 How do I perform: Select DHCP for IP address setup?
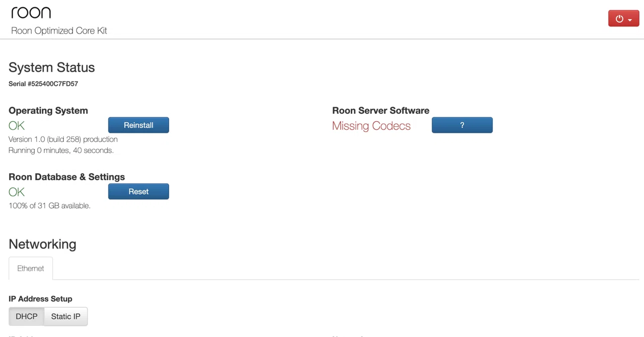tap(27, 316)
